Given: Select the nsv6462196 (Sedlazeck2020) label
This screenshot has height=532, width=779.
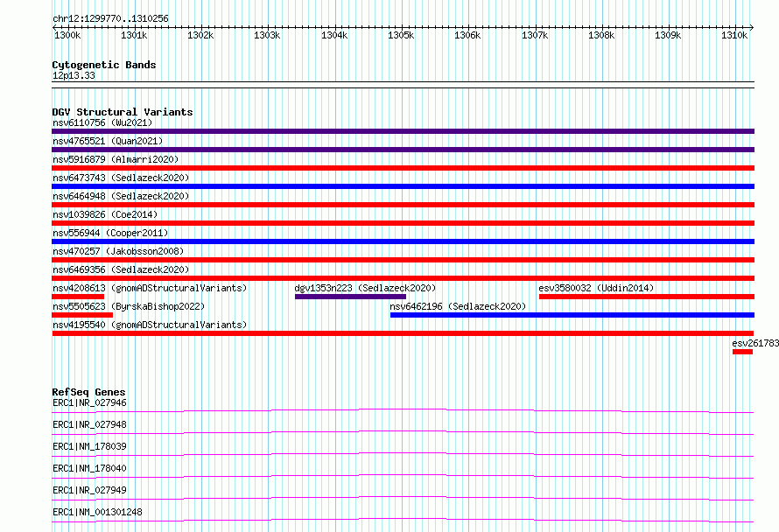Looking at the screenshot, I should pyautogui.click(x=458, y=306).
